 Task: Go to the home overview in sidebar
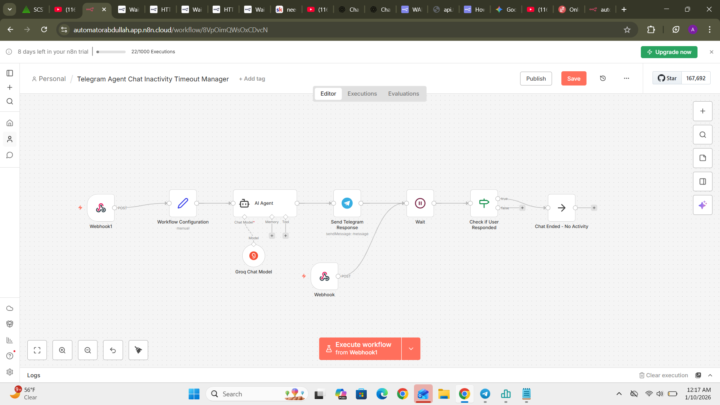click(10, 123)
